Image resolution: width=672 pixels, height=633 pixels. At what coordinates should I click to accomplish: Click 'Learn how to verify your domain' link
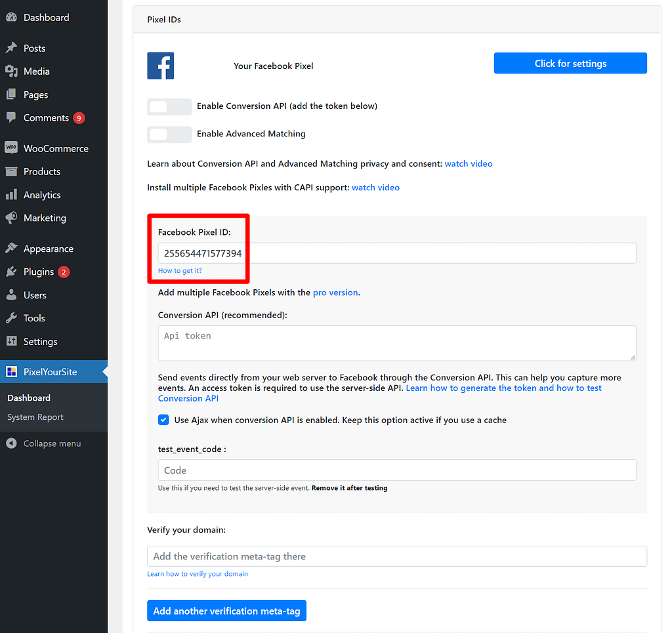click(198, 574)
